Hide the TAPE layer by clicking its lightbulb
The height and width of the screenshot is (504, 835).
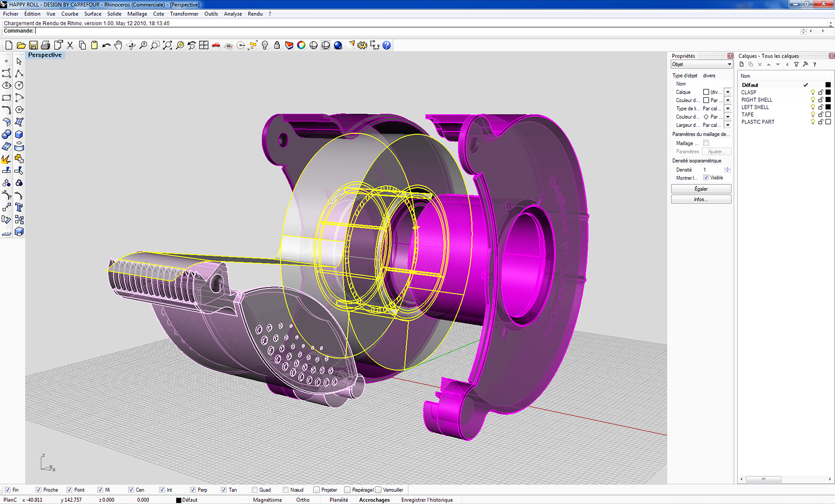click(x=813, y=114)
